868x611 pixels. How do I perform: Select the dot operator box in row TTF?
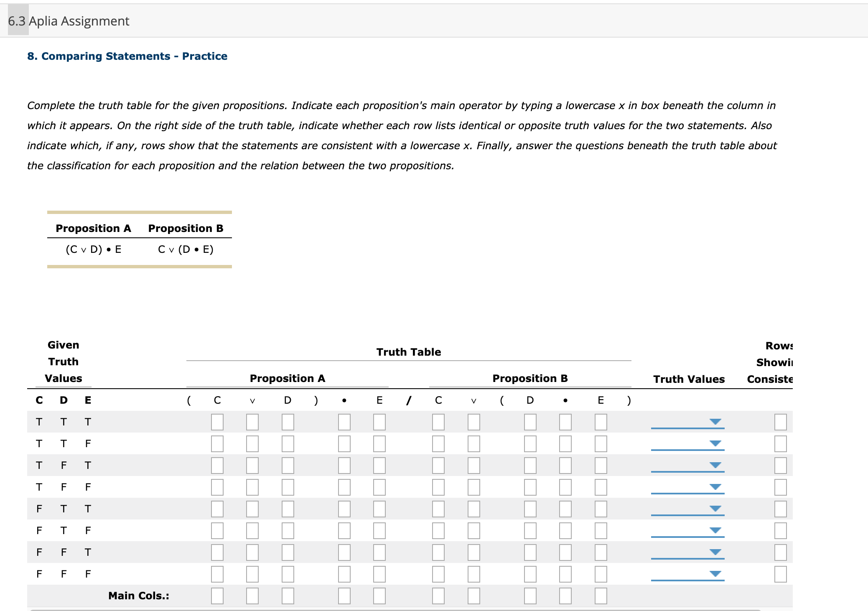pos(343,444)
